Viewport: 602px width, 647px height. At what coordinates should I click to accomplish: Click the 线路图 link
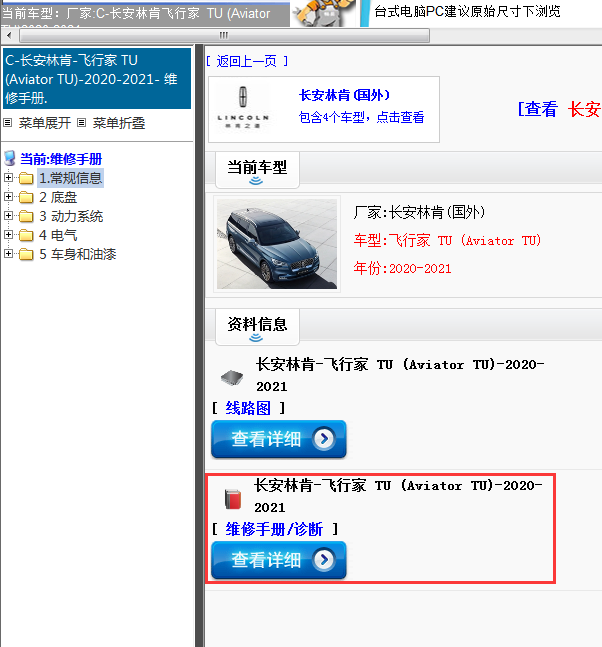[x=248, y=408]
